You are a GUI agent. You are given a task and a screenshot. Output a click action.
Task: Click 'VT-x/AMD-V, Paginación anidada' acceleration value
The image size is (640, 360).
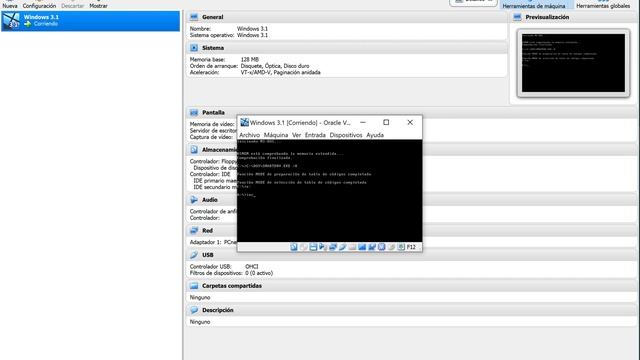(280, 73)
